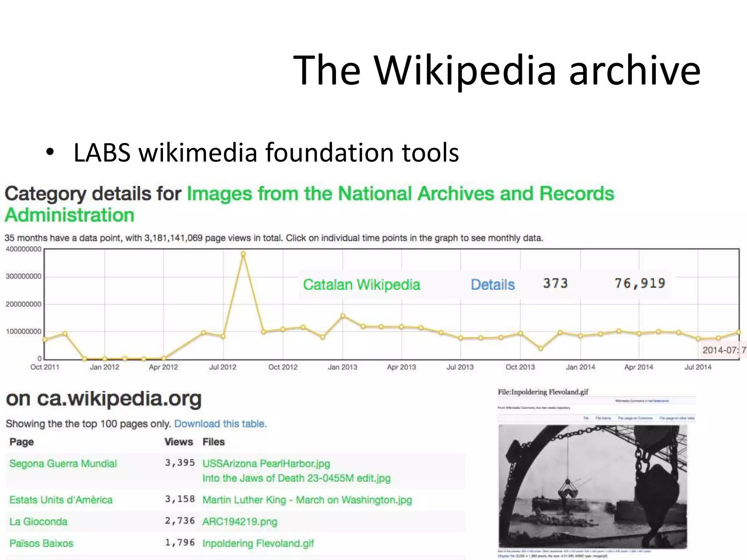This screenshot has height=560, width=747.
Task: Open Estats Units d'Amèrica page link
Action: (61, 499)
